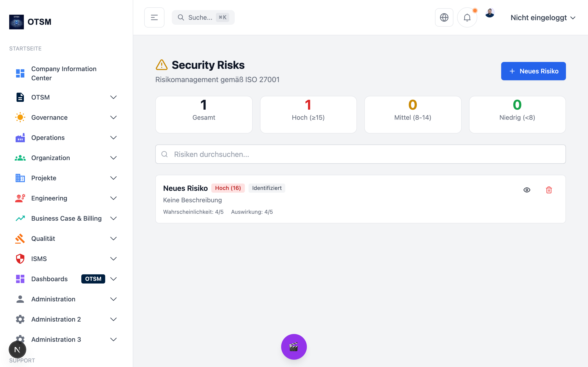The width and height of the screenshot is (588, 367).
Task: Click the OTSM logo image
Action: point(17,22)
